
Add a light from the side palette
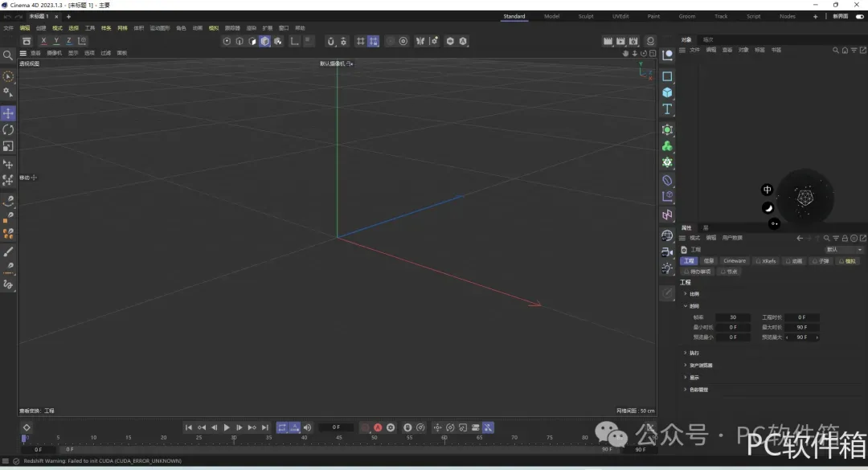(x=668, y=269)
